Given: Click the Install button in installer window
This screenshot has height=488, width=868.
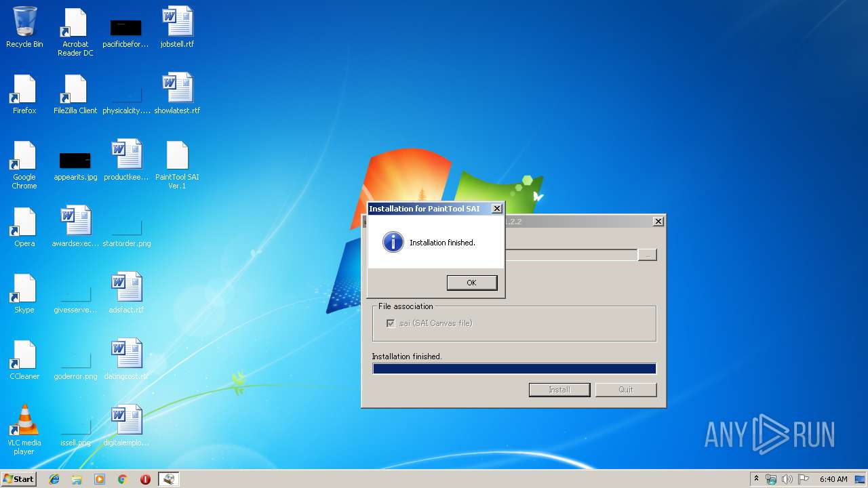Looking at the screenshot, I should (559, 390).
